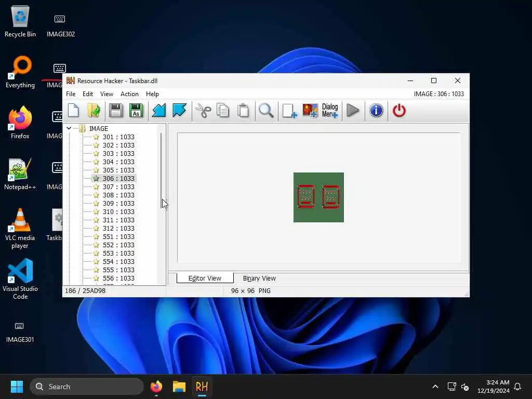This screenshot has height=399, width=532.
Task: Click the 186 / 25AD98 status text
Action: coord(85,291)
